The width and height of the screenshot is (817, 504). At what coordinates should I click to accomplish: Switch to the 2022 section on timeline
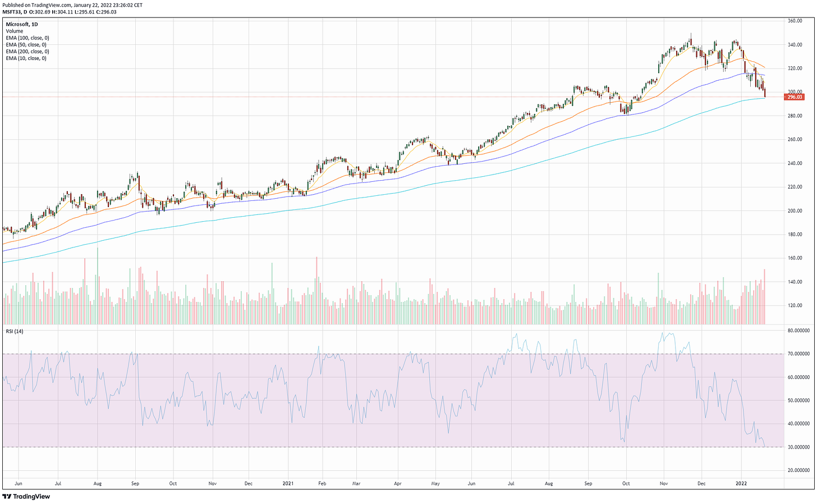(x=742, y=483)
